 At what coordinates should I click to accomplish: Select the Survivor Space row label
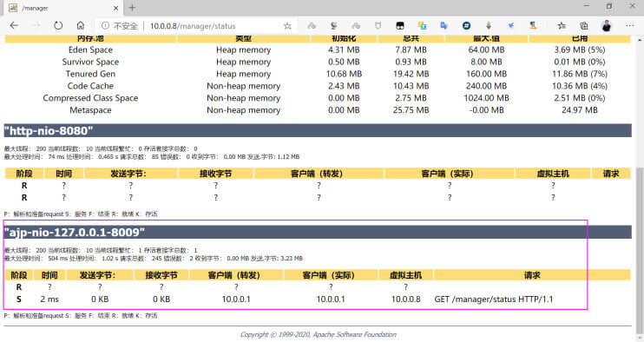90,62
